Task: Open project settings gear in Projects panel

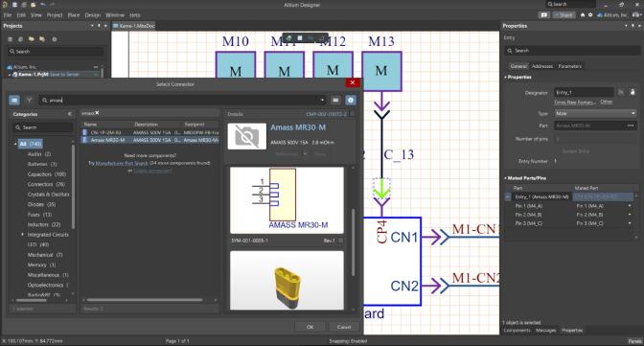Action: click(x=55, y=39)
